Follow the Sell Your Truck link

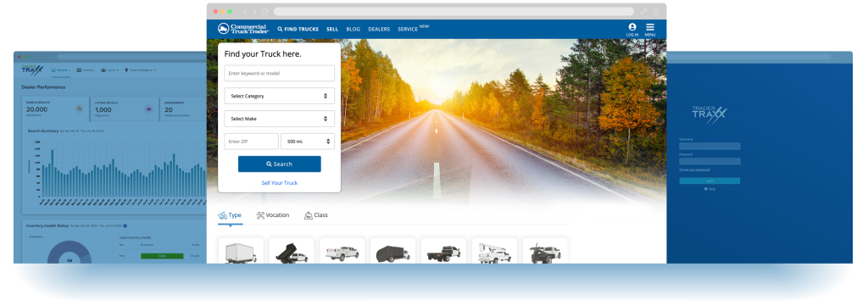pyautogui.click(x=280, y=182)
